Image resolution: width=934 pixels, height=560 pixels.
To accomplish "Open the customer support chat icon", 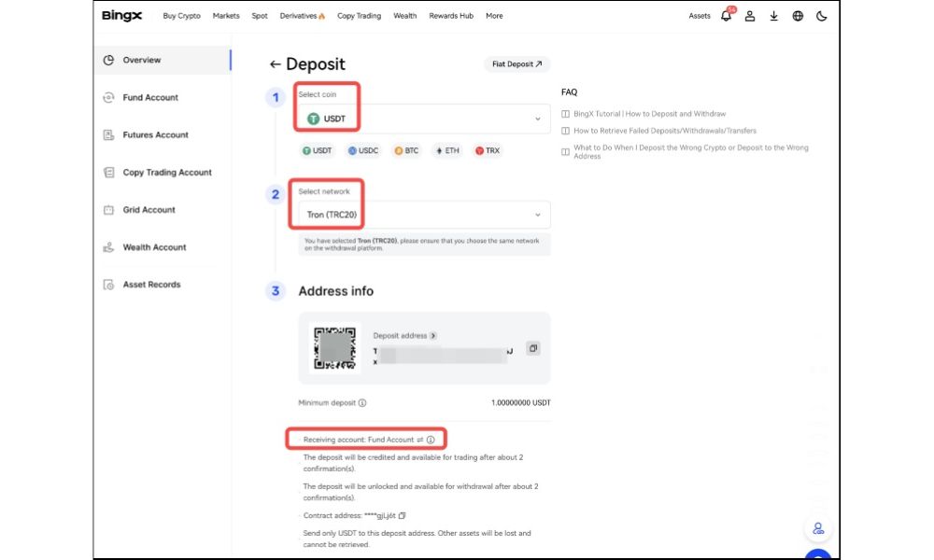I will coord(817,528).
